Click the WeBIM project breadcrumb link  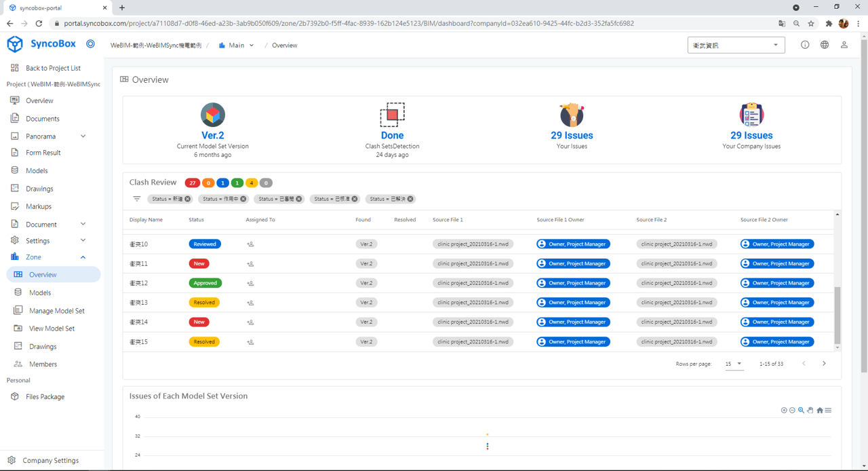click(156, 45)
